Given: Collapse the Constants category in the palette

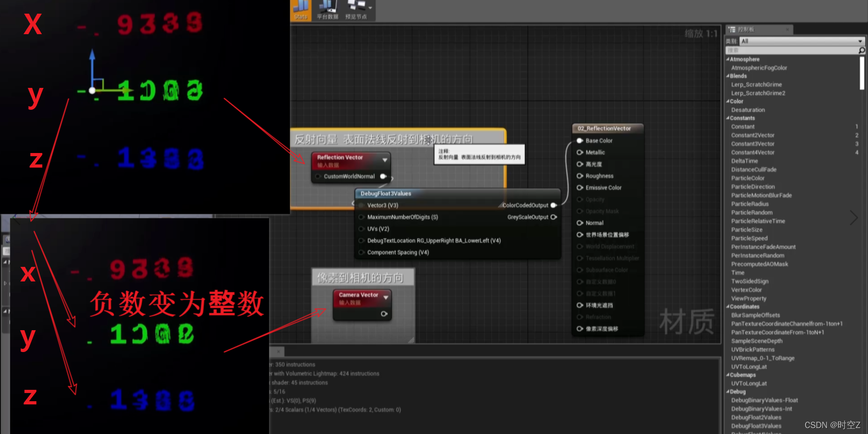Looking at the screenshot, I should coord(729,118).
